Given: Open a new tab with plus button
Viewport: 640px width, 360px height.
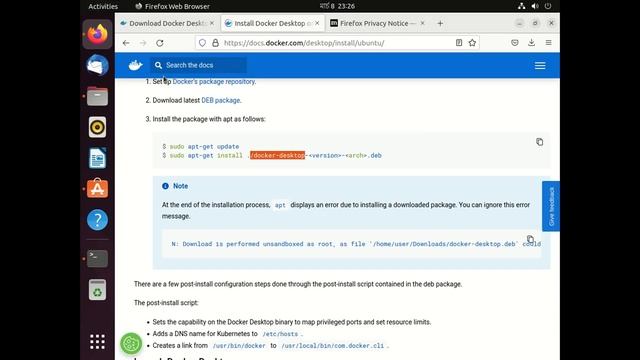Looking at the screenshot, I should tap(440, 23).
